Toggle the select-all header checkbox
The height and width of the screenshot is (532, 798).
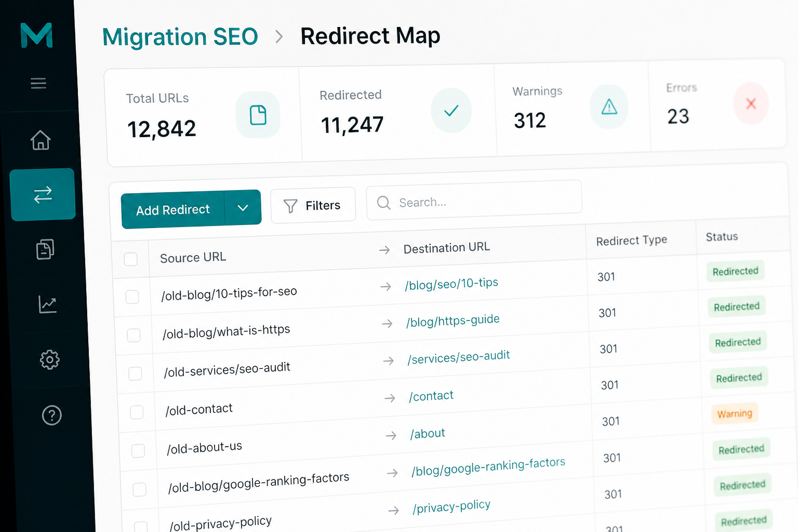[131, 259]
